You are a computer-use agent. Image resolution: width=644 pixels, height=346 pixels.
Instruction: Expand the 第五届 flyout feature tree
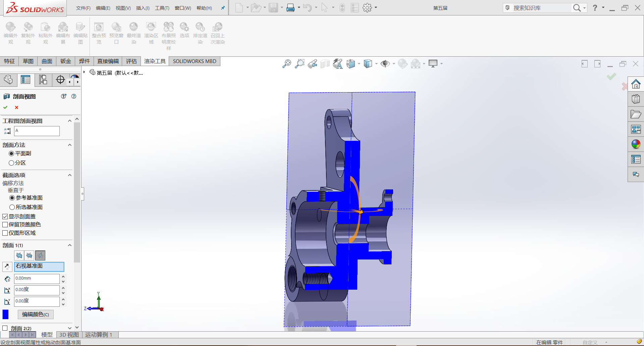84,72
